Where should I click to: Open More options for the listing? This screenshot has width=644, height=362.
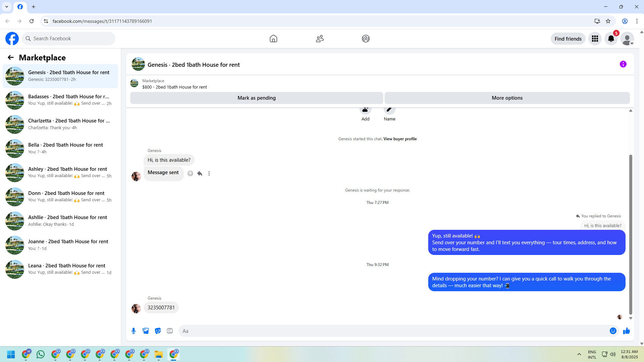(x=507, y=98)
